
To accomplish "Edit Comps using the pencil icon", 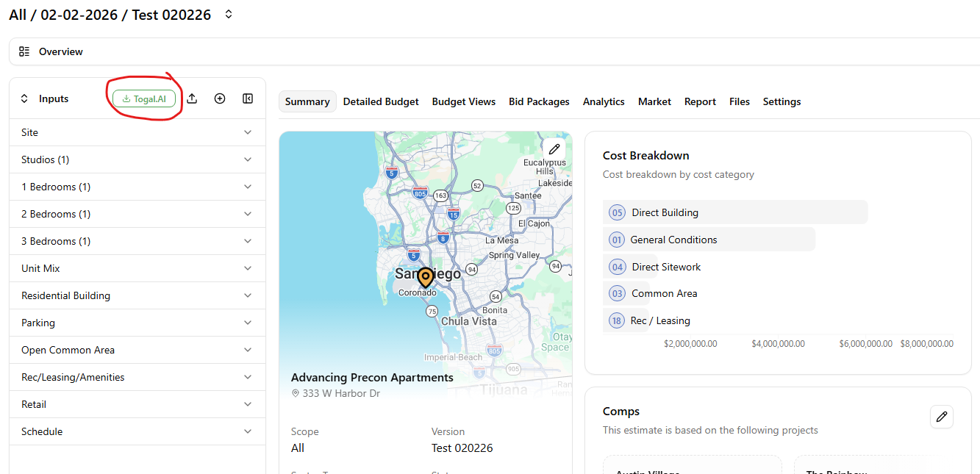I will (941, 417).
